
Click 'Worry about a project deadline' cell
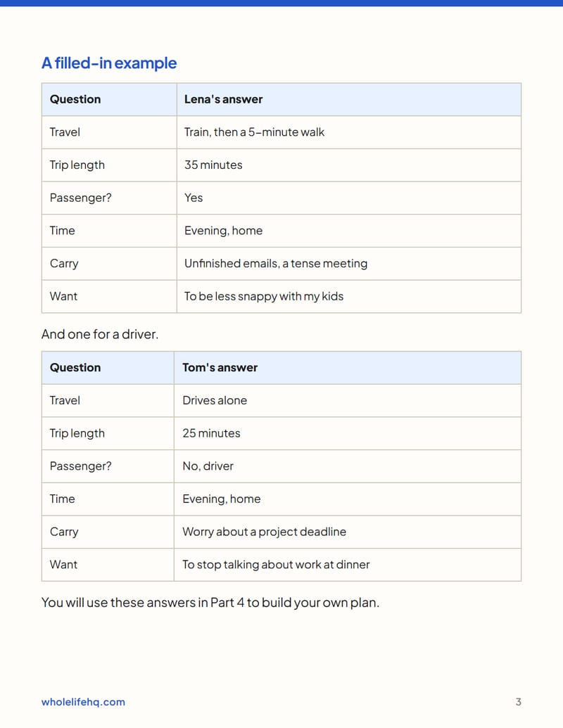pos(348,532)
